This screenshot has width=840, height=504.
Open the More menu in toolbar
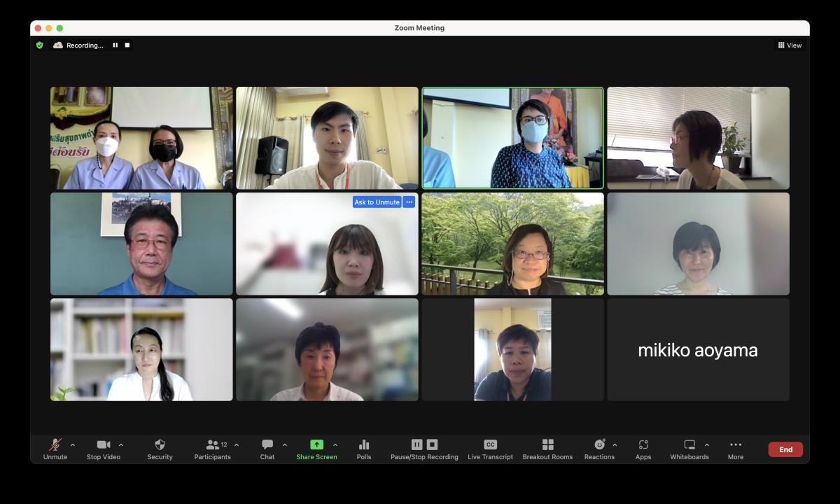(x=735, y=449)
